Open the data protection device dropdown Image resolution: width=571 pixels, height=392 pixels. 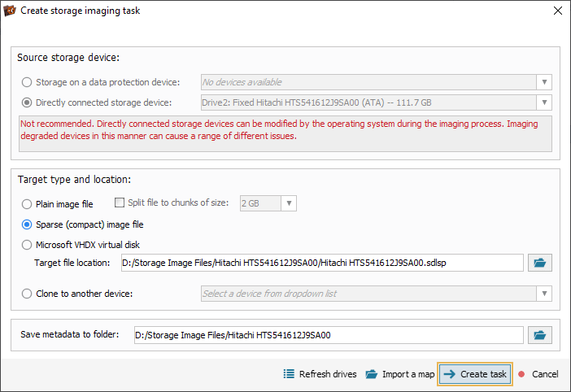544,82
